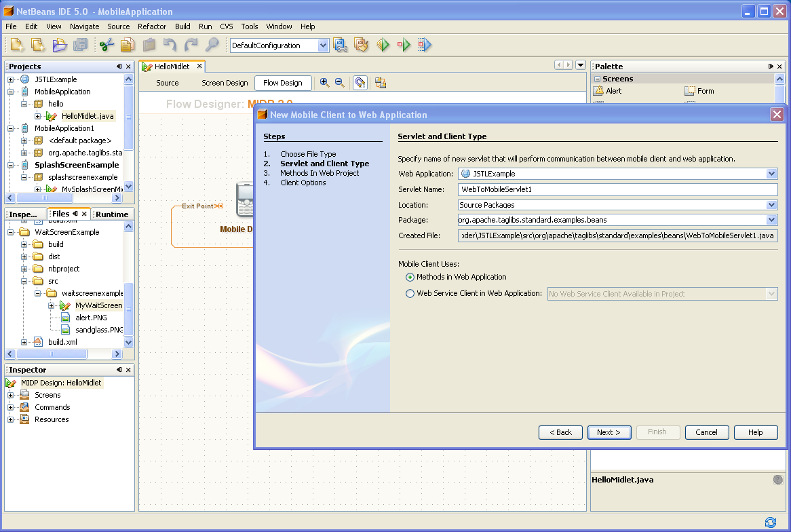
Task: Open the DefaultConfiguration dropdown
Action: 324,45
